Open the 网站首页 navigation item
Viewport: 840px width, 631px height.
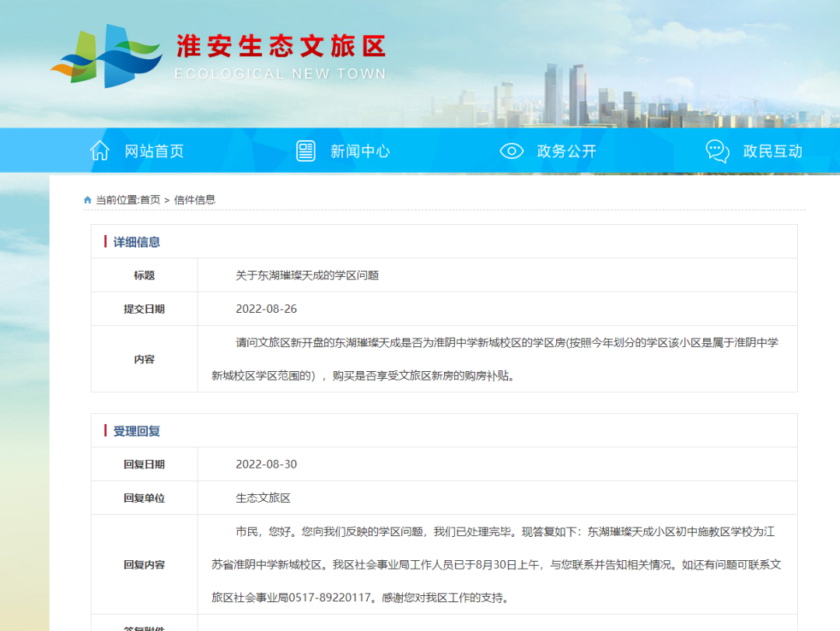click(x=154, y=151)
